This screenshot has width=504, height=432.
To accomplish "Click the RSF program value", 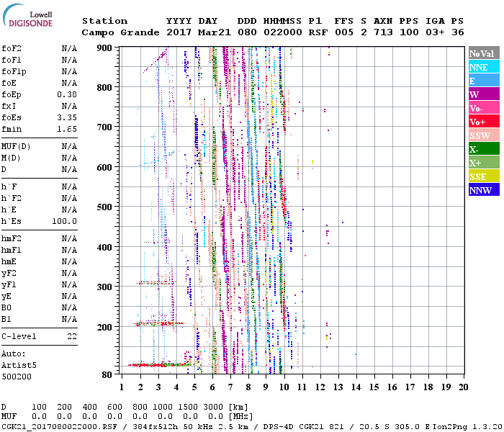I will tap(318, 32).
